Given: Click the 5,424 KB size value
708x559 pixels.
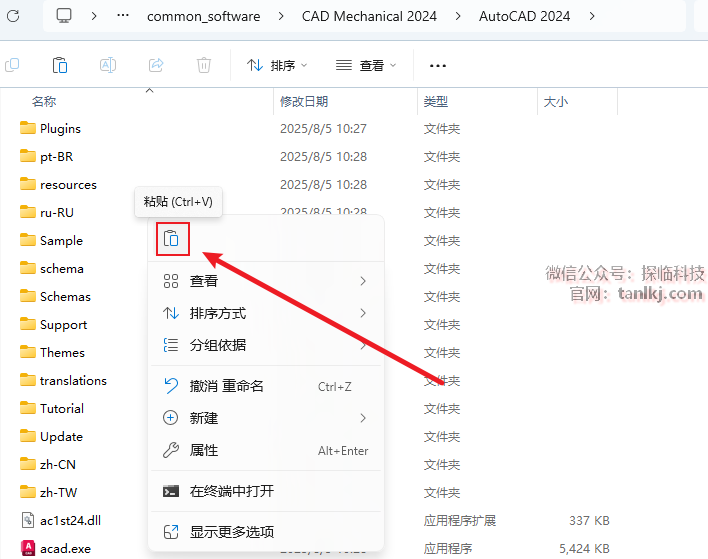Looking at the screenshot, I should tap(584, 549).
